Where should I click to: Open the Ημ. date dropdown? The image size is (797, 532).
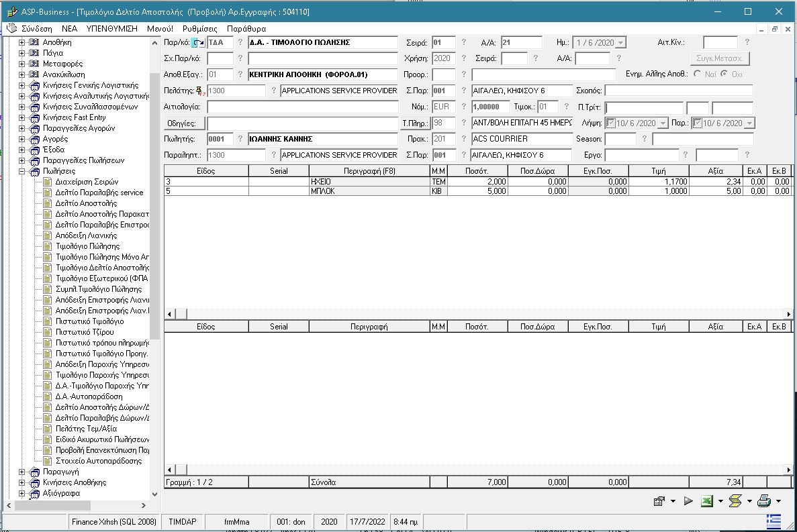pos(620,43)
